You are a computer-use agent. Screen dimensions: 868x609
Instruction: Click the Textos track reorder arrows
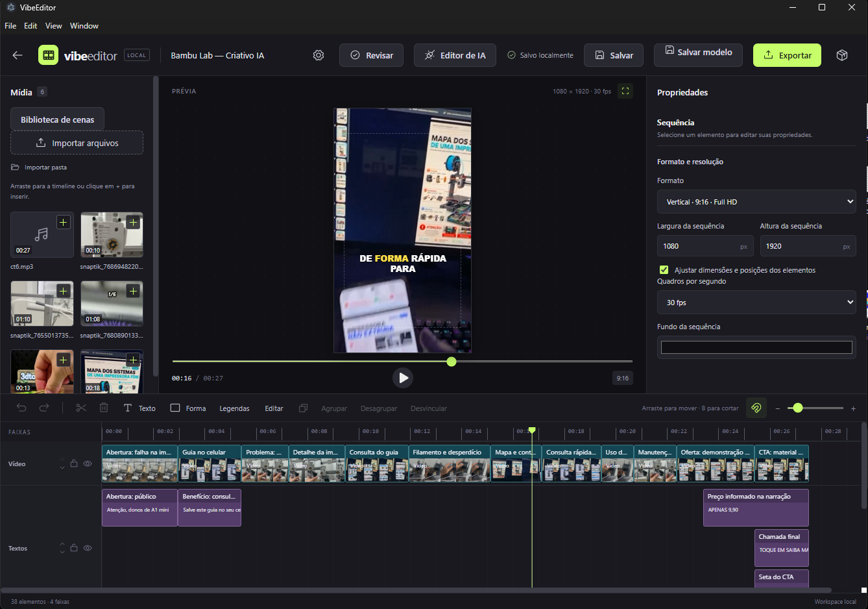click(x=62, y=548)
